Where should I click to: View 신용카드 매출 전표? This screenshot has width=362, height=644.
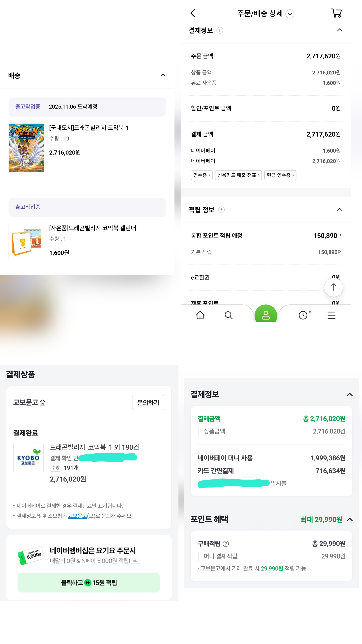point(238,175)
